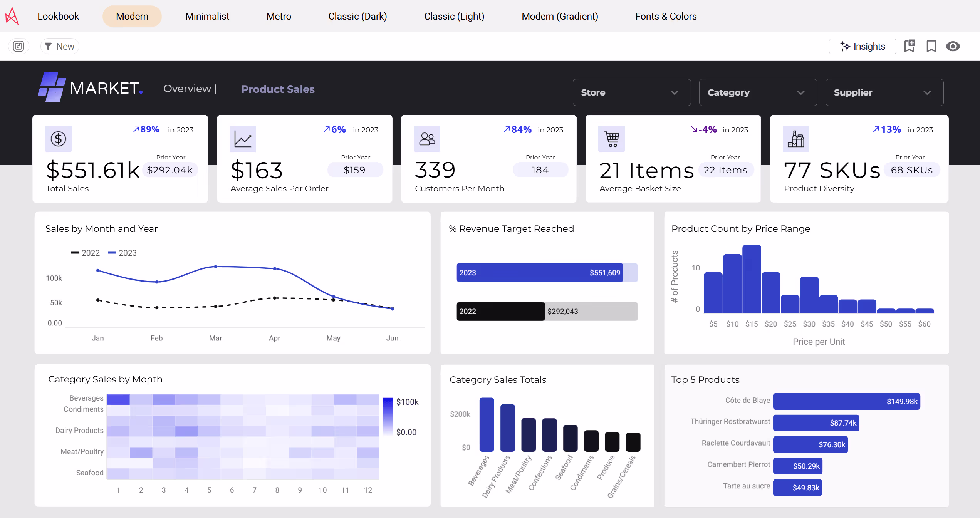Click the layout panel icon below the theme tabs
Image resolution: width=980 pixels, height=518 pixels.
tap(18, 46)
